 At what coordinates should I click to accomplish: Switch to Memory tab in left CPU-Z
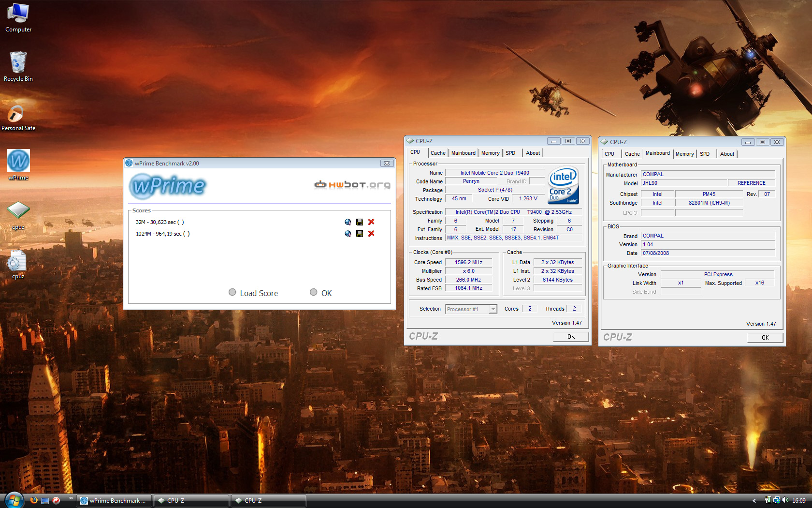click(x=490, y=153)
